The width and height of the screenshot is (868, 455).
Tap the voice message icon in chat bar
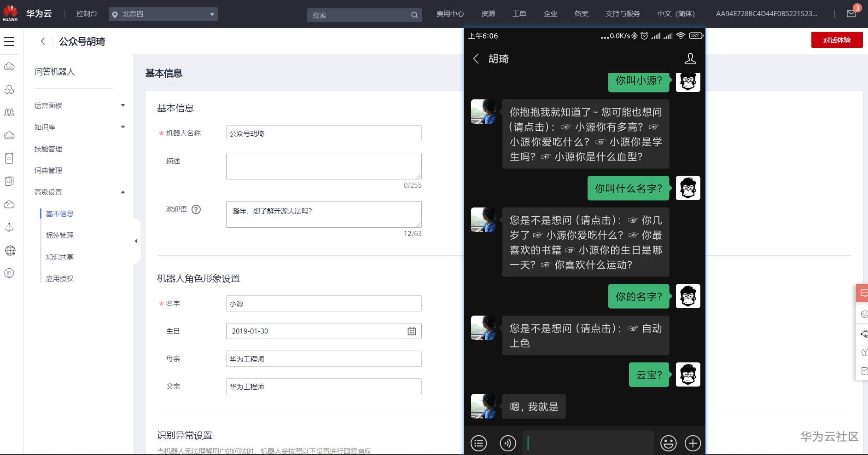[508, 443]
